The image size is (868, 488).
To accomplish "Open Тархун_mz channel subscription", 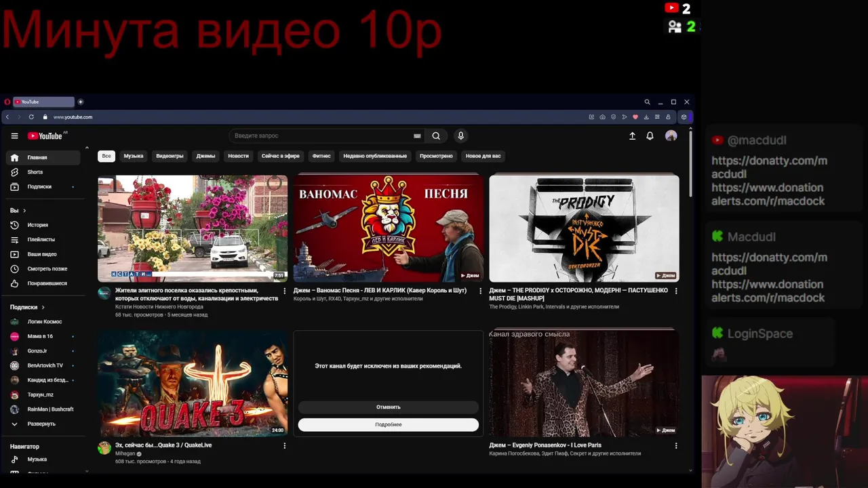I will click(x=43, y=394).
